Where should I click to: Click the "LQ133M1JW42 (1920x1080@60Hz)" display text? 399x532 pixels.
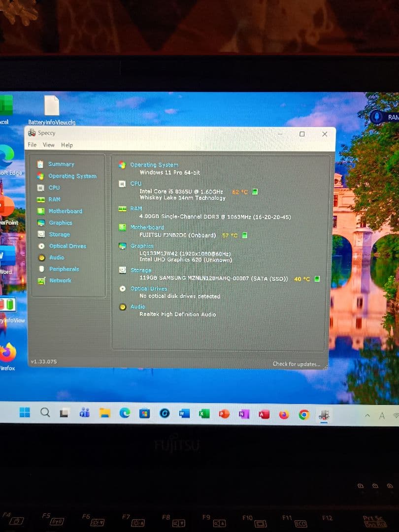point(185,254)
